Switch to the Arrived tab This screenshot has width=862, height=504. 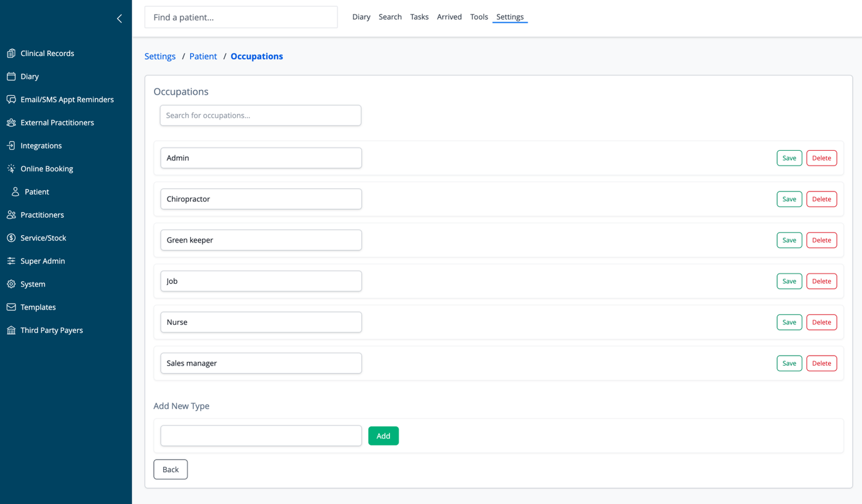pyautogui.click(x=449, y=17)
